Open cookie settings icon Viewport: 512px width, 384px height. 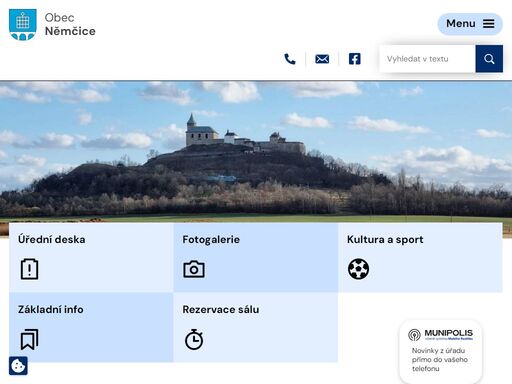pyautogui.click(x=18, y=366)
